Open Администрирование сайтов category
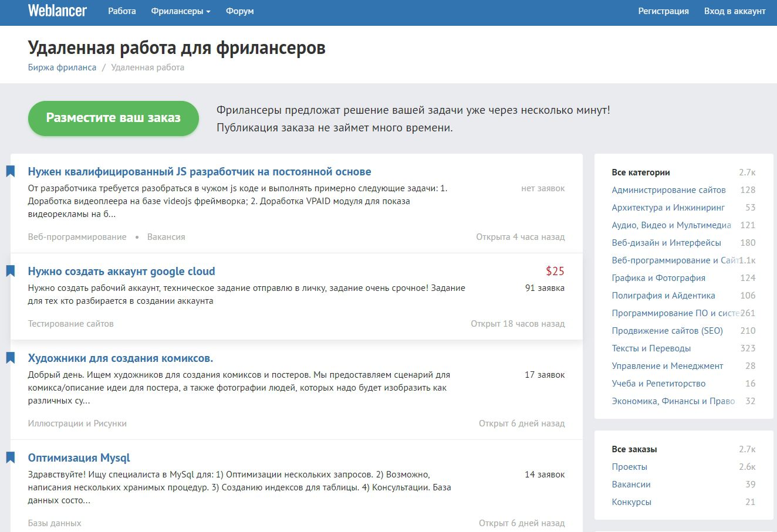777x532 pixels. coord(669,190)
